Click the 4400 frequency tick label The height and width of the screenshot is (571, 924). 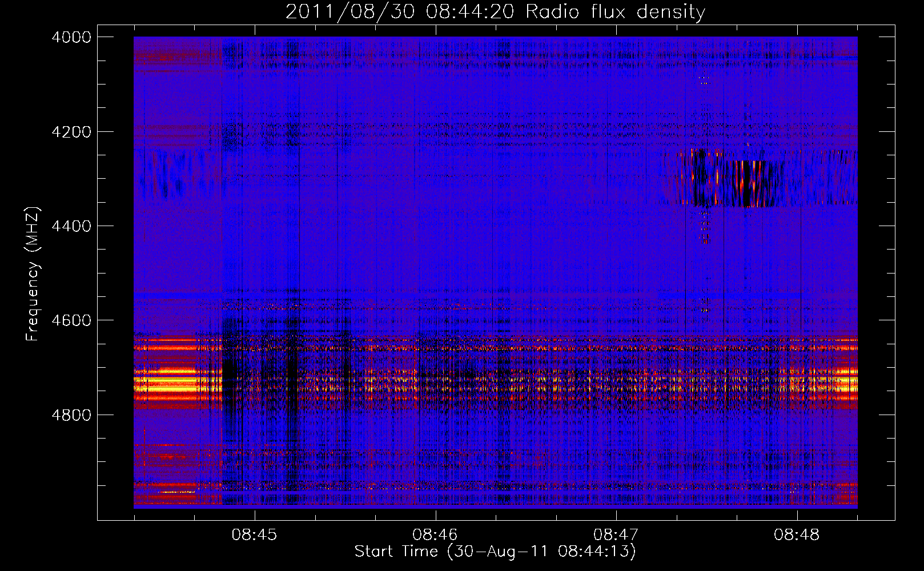pyautogui.click(x=71, y=226)
